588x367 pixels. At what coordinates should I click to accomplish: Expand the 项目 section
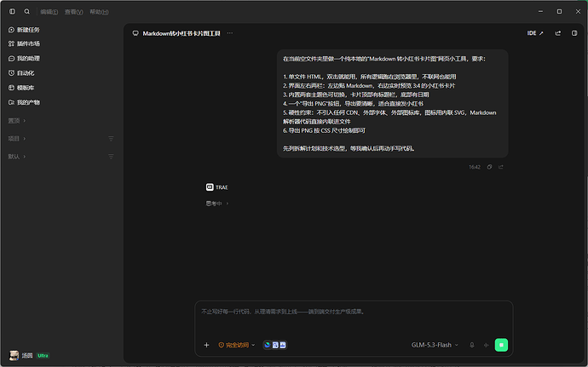17,139
